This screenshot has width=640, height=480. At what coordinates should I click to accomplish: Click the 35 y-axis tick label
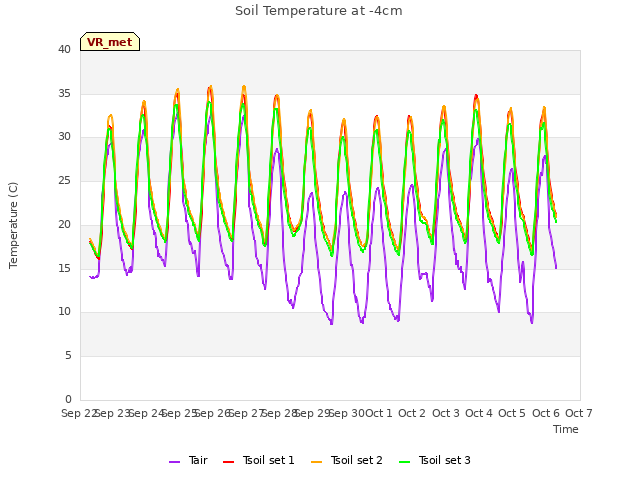click(64, 93)
